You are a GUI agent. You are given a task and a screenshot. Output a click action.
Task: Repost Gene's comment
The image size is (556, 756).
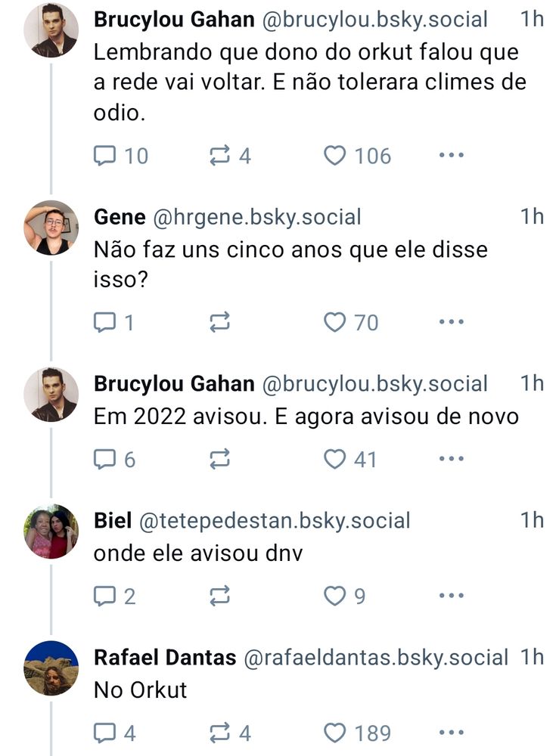pos(219,323)
